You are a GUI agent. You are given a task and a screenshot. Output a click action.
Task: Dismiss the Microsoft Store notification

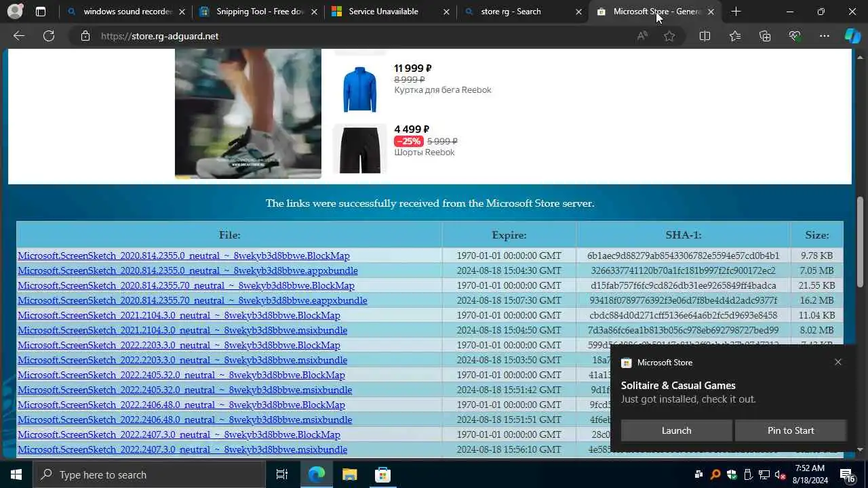838,362
